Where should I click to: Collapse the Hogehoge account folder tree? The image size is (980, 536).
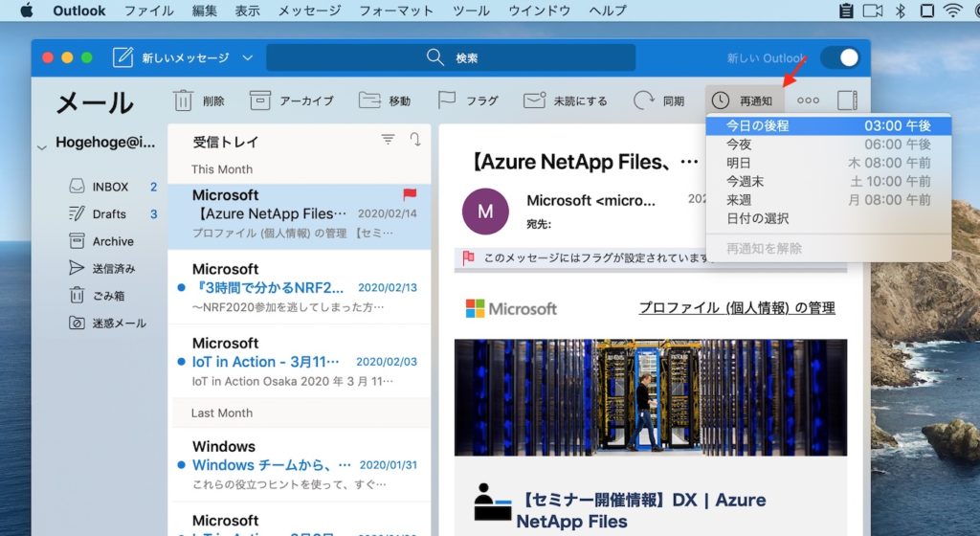[41, 146]
